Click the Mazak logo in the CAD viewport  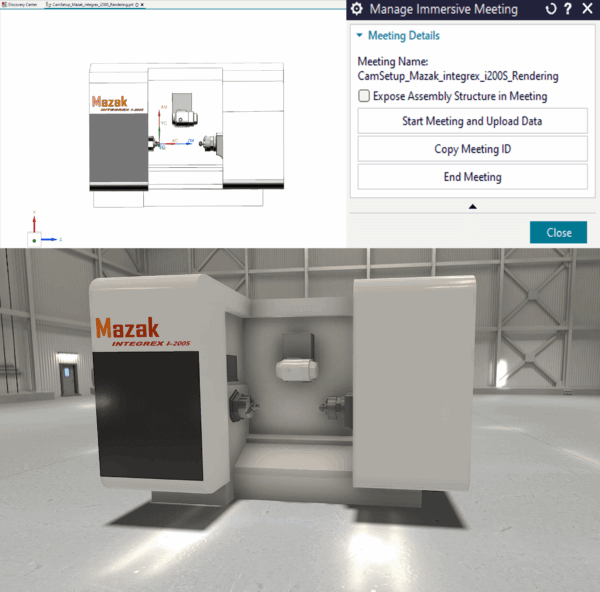[x=111, y=102]
